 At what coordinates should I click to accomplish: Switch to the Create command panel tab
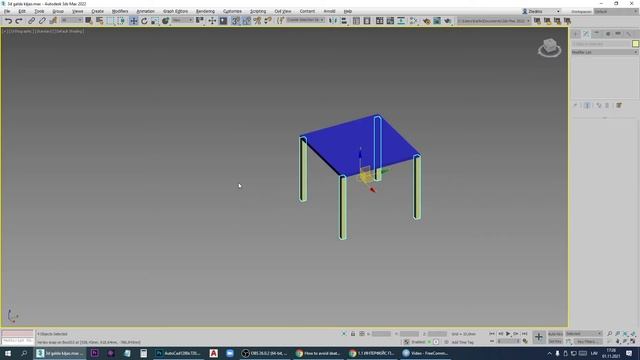[x=576, y=33]
